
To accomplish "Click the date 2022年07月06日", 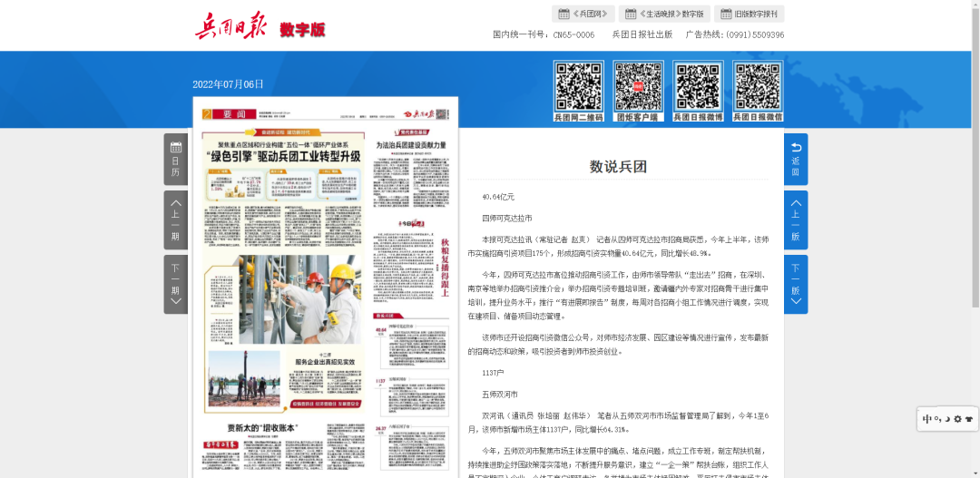I will 228,84.
